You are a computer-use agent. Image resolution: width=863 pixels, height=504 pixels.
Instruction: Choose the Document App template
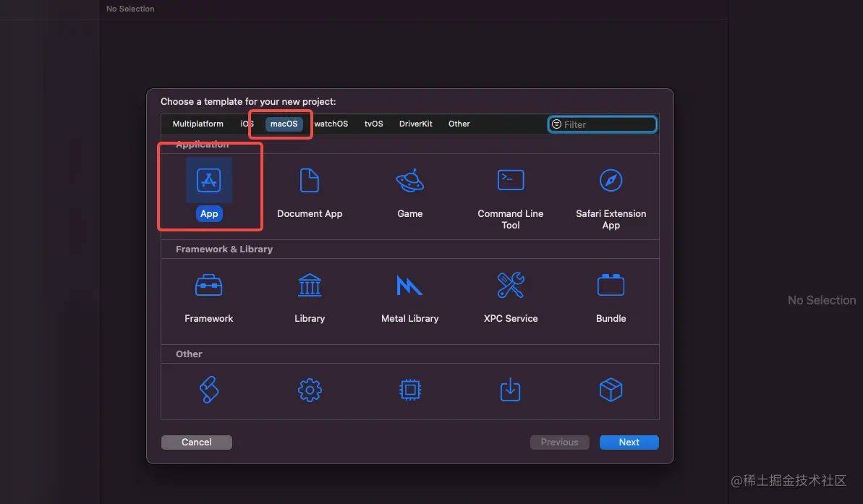point(310,181)
